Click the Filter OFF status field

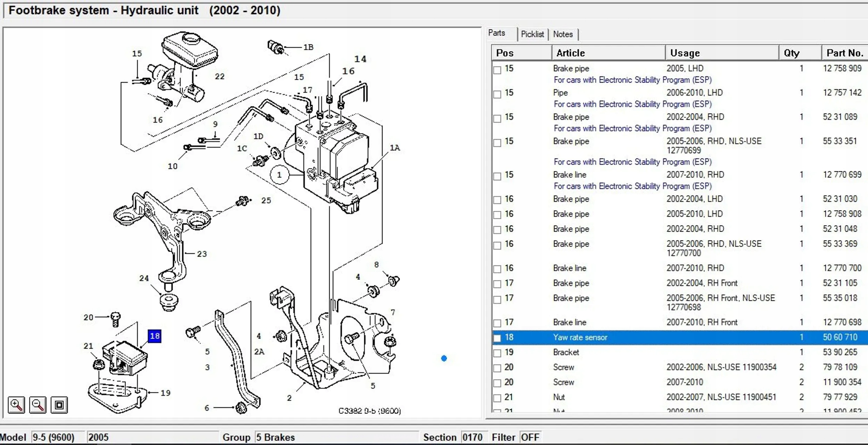[530, 437]
